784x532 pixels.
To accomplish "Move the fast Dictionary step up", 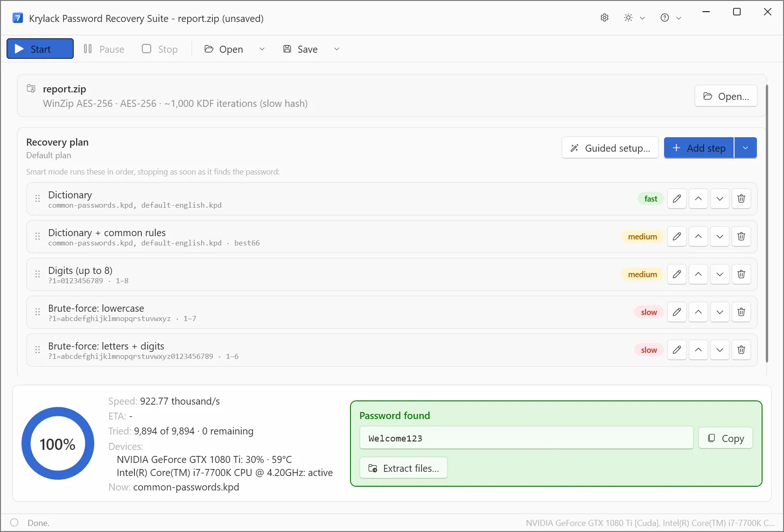I will (698, 199).
